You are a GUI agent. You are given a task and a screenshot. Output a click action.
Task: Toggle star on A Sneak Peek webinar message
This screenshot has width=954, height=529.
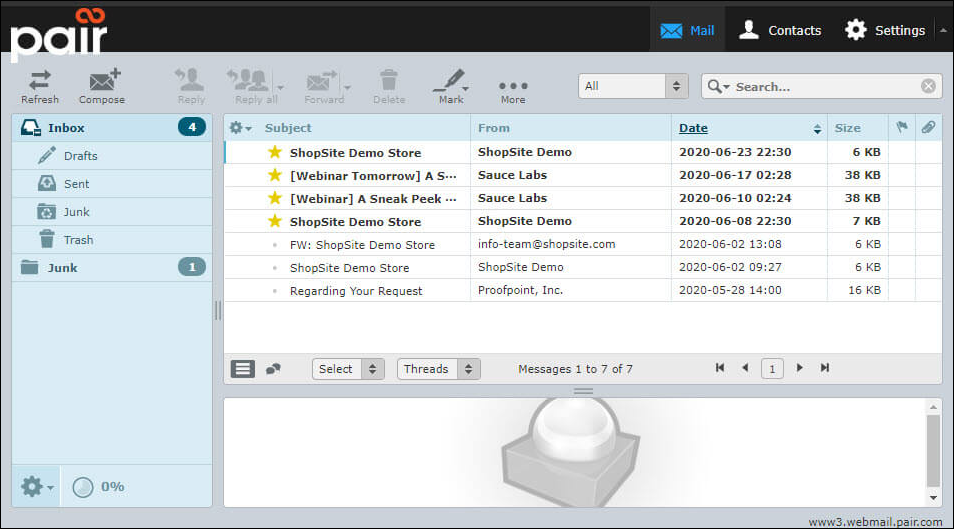click(x=275, y=198)
